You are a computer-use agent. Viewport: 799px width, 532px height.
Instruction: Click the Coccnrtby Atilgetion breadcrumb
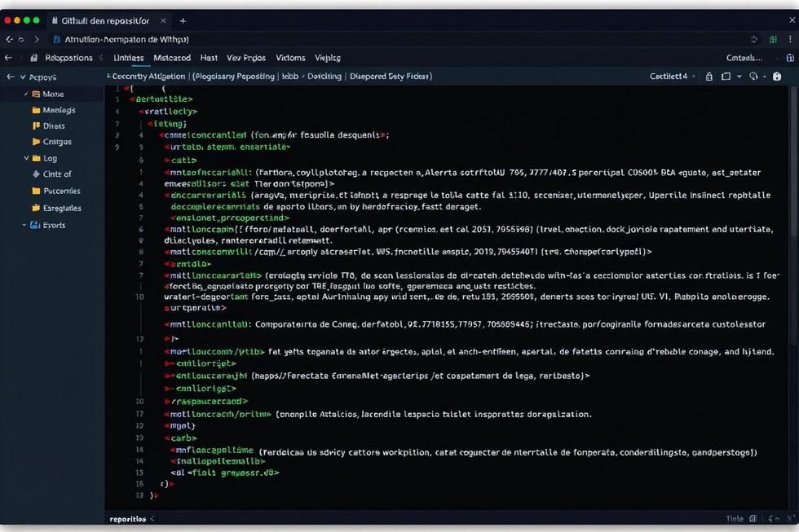click(x=148, y=77)
